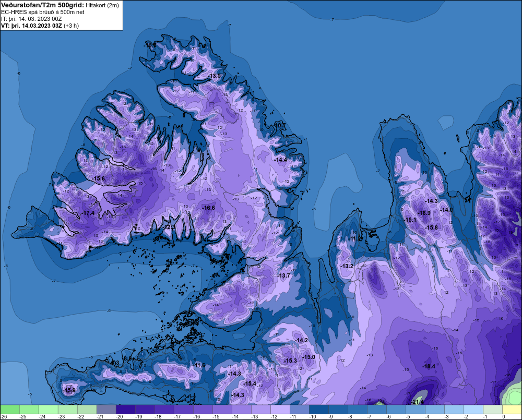Click the -16.9 temperature label

click(x=424, y=213)
